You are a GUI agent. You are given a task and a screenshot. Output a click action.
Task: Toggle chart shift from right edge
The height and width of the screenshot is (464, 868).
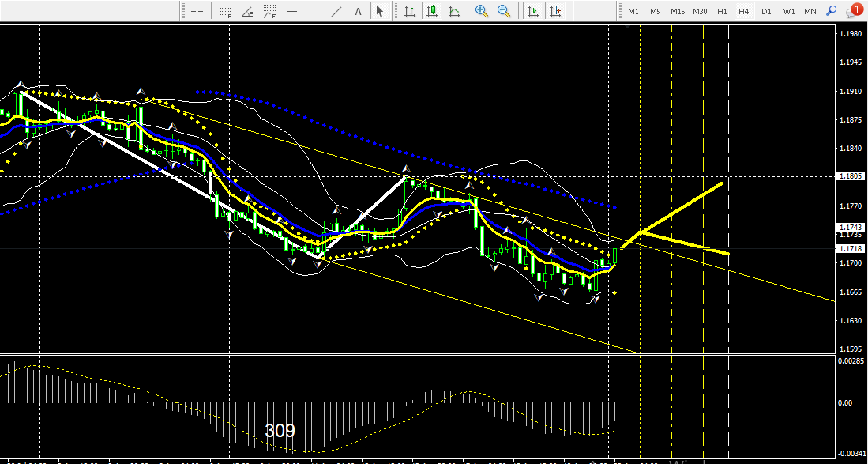coord(555,11)
